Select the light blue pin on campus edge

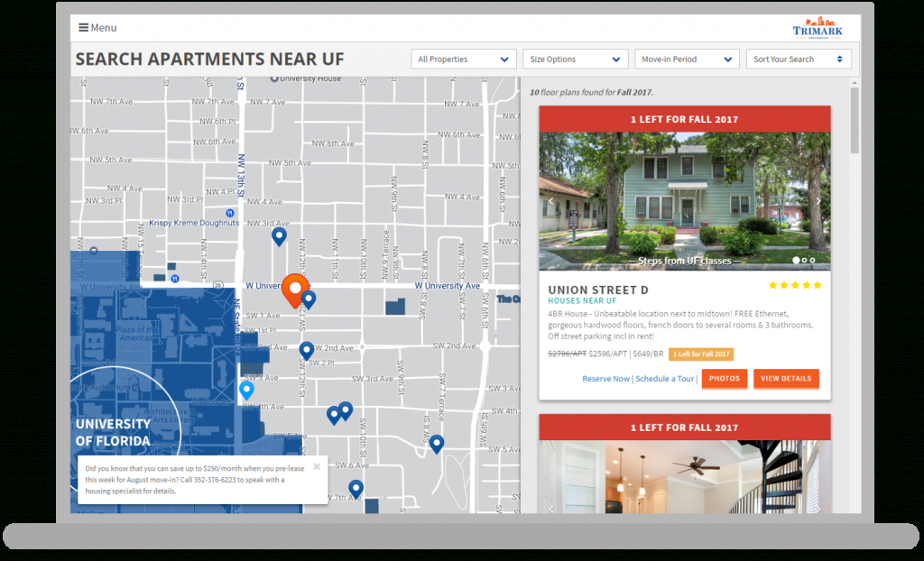coord(246,390)
